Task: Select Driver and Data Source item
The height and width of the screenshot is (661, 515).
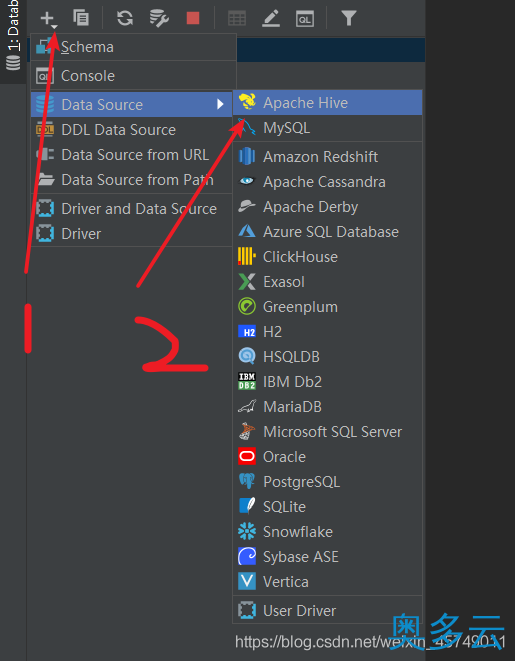Action: (x=131, y=209)
